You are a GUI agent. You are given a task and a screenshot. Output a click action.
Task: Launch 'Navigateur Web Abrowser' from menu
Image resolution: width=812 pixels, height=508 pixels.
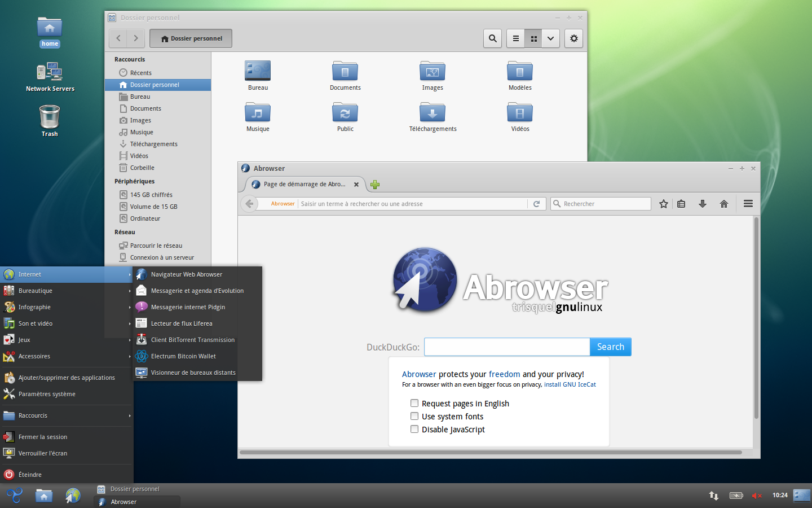click(x=197, y=274)
